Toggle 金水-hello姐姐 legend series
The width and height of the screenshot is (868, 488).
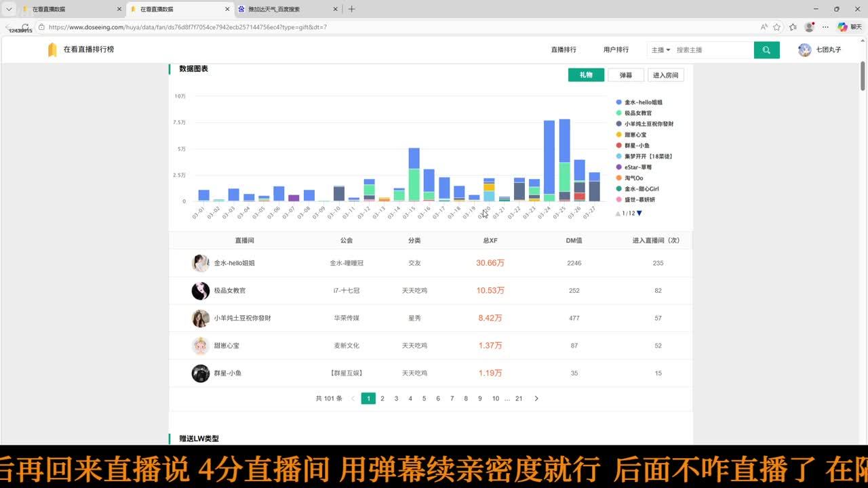point(643,102)
